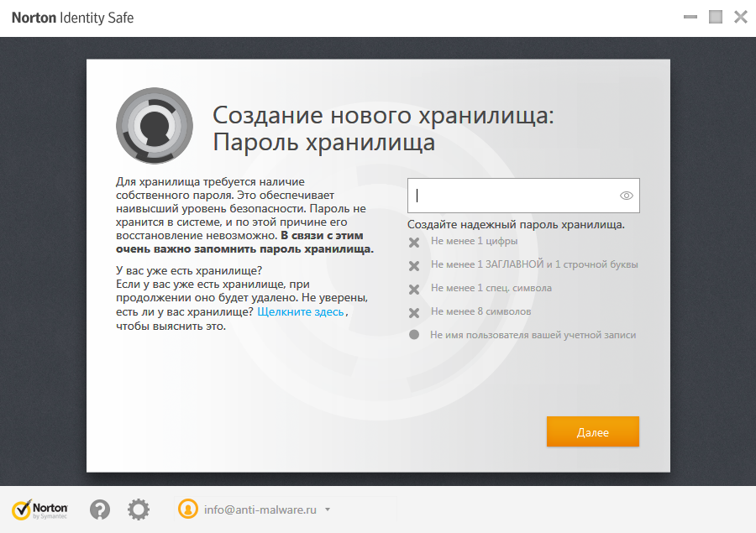Image resolution: width=756 pixels, height=533 pixels.
Task: Click the Norton by Symantec logo
Action: [x=39, y=509]
